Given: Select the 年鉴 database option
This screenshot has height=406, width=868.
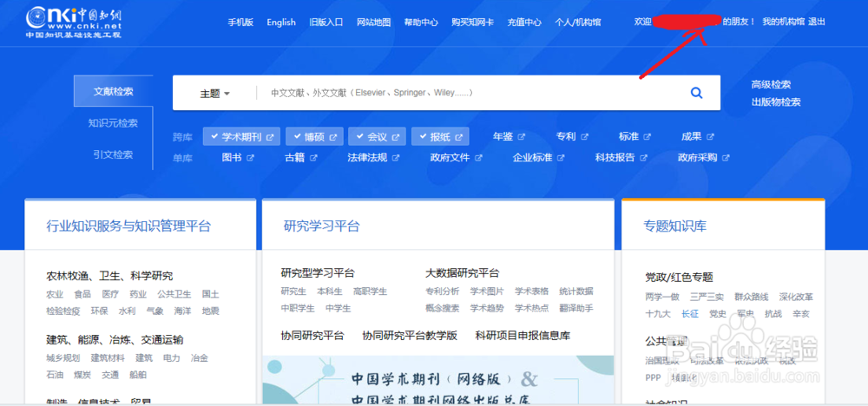Looking at the screenshot, I should [503, 136].
